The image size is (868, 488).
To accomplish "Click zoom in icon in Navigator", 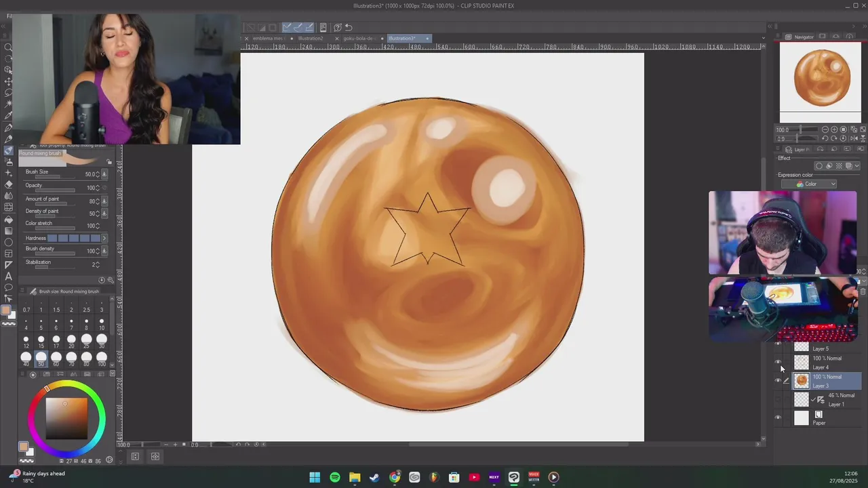I will tap(834, 129).
